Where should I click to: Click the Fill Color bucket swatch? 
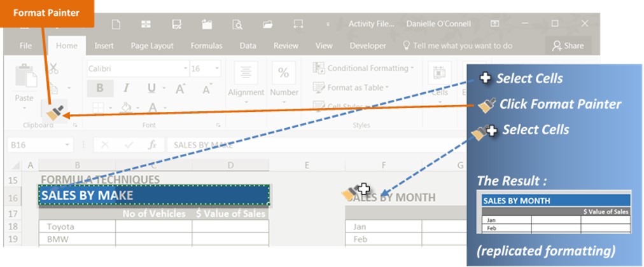pyautogui.click(x=125, y=108)
